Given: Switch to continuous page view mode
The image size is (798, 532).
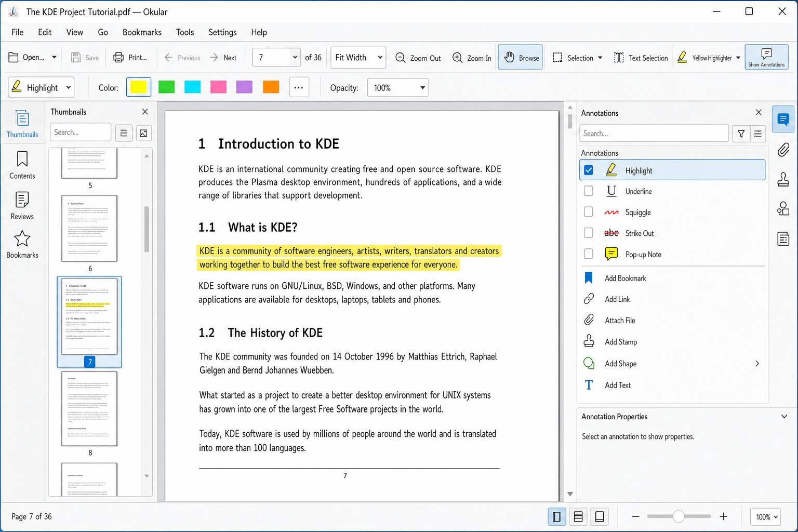Looking at the screenshot, I should point(578,516).
